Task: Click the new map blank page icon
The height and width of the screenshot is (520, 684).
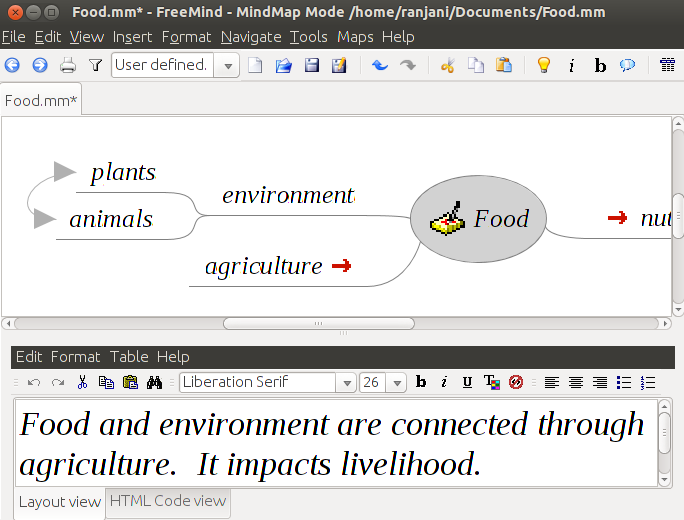Action: (255, 65)
